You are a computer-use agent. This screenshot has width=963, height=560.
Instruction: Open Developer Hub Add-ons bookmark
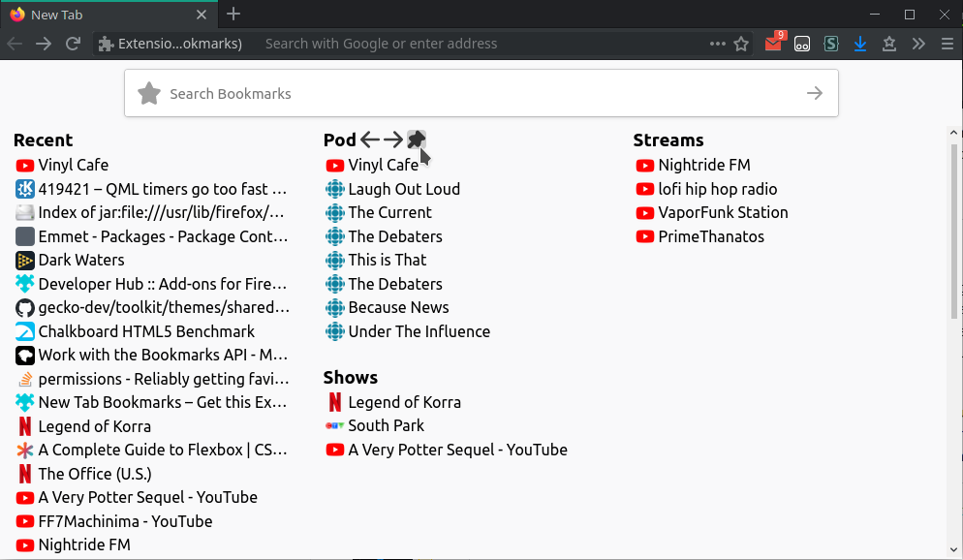(x=151, y=284)
